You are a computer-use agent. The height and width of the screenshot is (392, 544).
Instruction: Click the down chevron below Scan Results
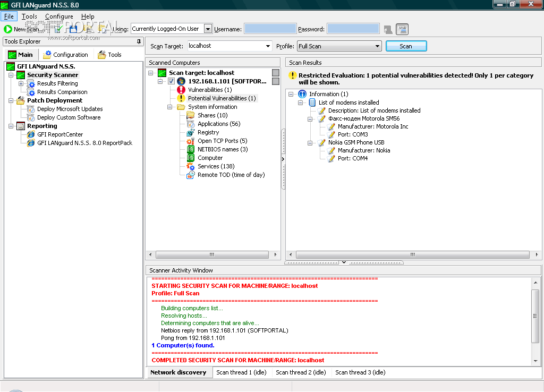[344, 262]
